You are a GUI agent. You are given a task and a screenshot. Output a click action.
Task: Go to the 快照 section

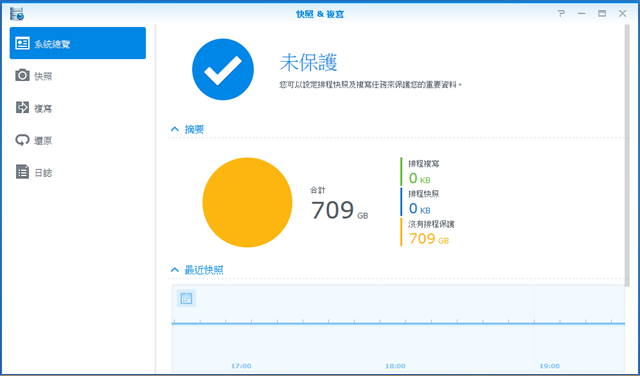click(x=78, y=76)
